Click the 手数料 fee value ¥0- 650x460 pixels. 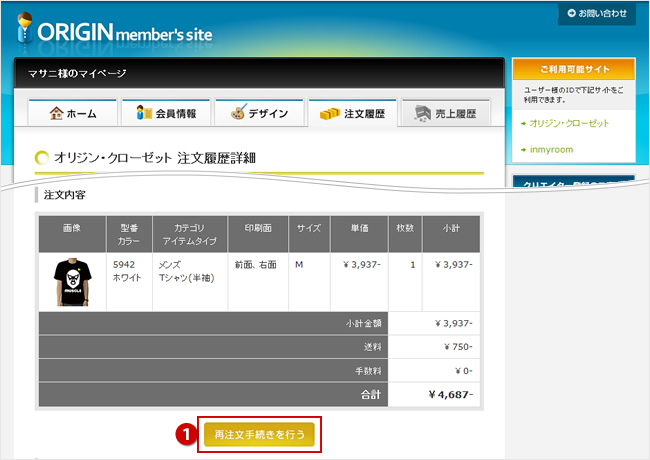click(463, 370)
